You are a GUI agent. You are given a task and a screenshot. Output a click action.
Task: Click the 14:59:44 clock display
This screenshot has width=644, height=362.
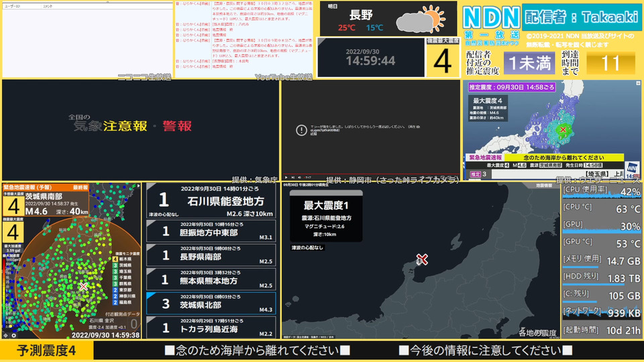370,61
